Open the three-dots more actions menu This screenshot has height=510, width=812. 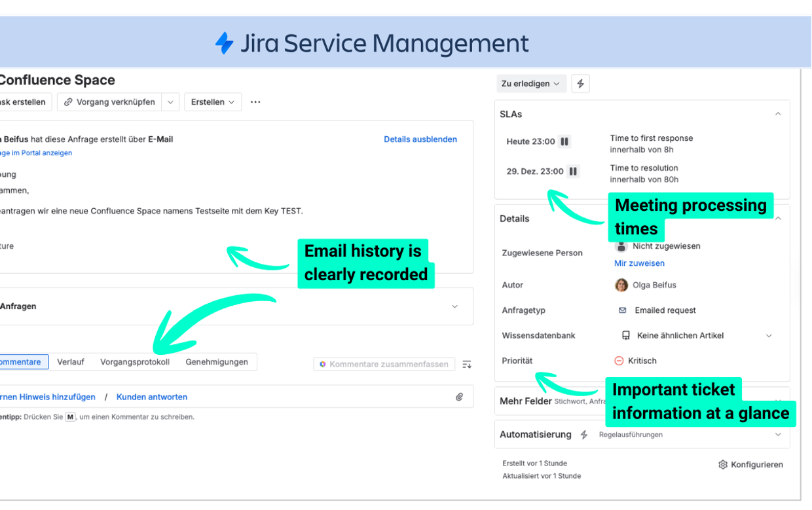point(255,102)
